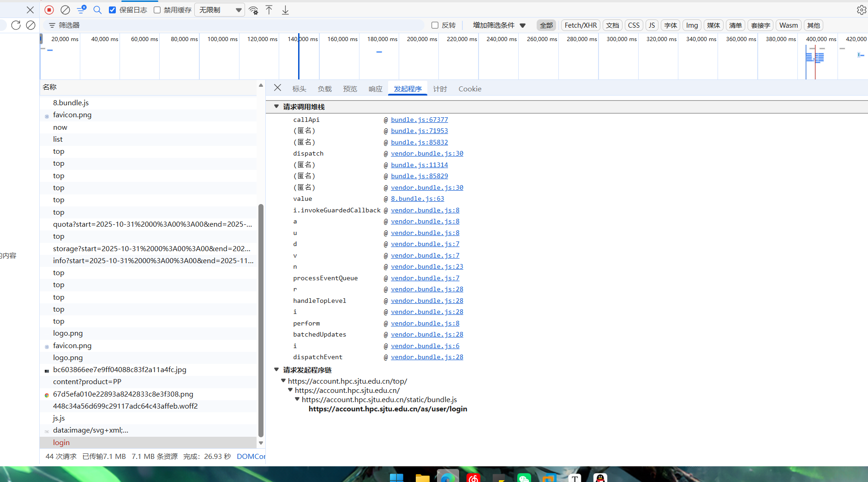
Task: Click the 名称 column header
Action: [x=148, y=87]
